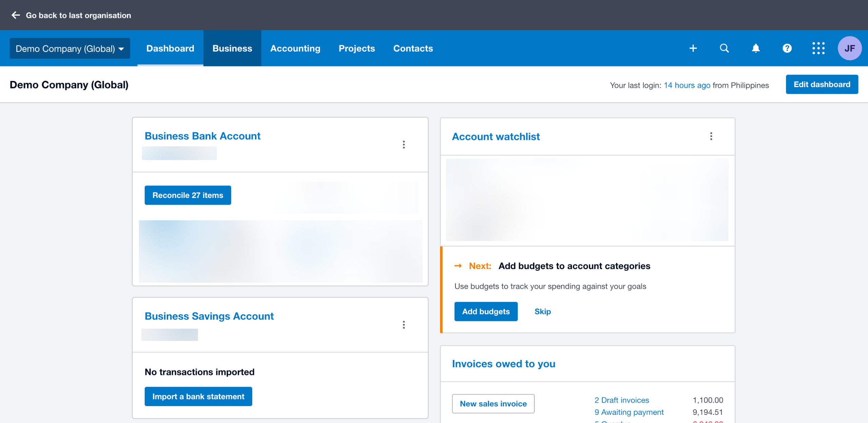Open Account watchlist options menu
The image size is (868, 423).
click(711, 136)
